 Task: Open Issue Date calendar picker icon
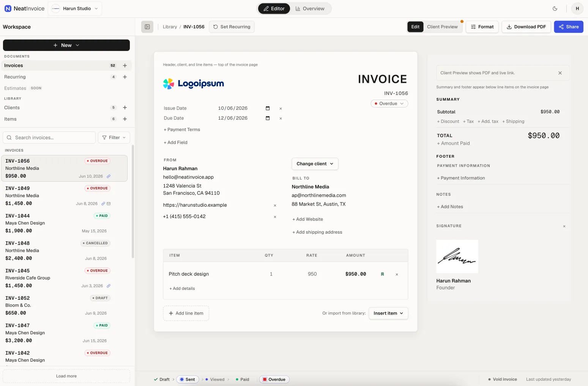(268, 108)
